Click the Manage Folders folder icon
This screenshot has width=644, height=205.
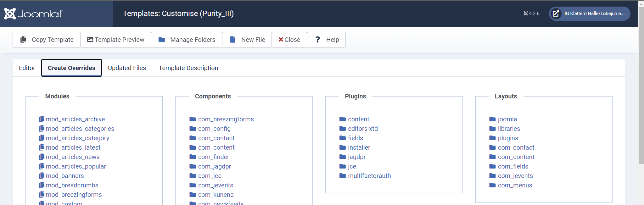162,40
